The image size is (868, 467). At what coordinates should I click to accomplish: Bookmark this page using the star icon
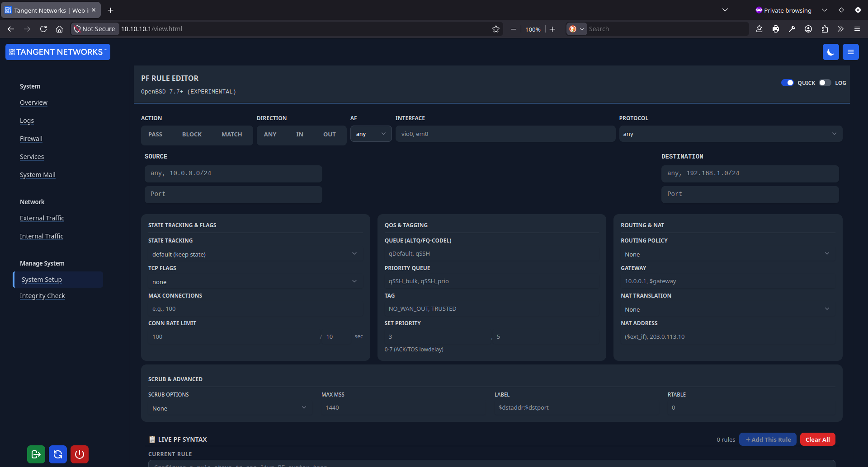(495, 28)
